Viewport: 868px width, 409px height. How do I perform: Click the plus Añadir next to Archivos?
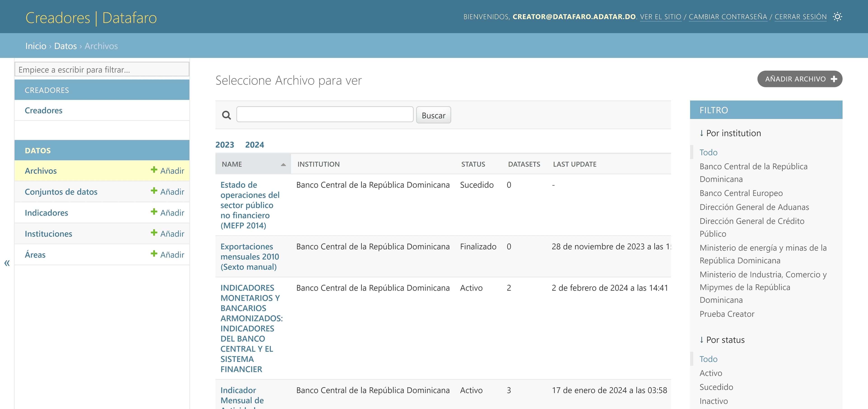tap(167, 171)
